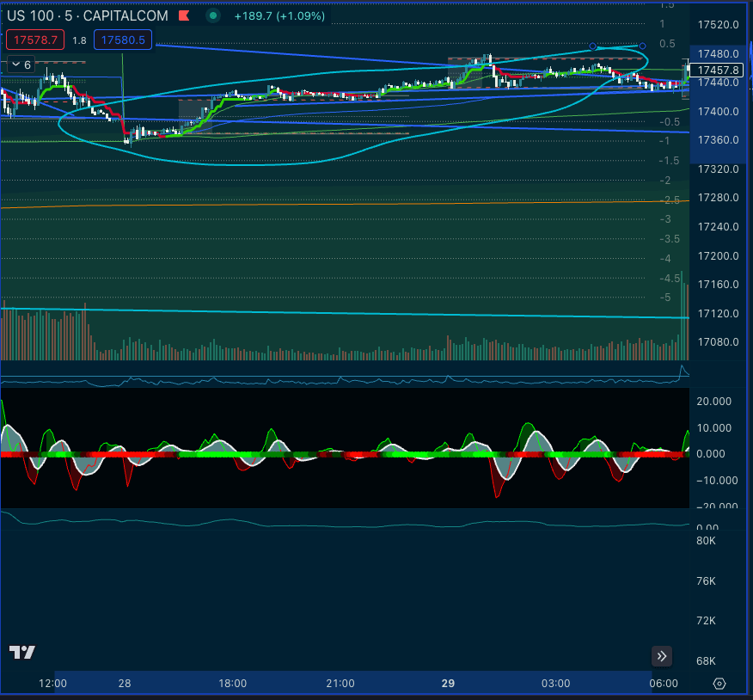Click the red sell price 17578.7 button

tap(34, 40)
